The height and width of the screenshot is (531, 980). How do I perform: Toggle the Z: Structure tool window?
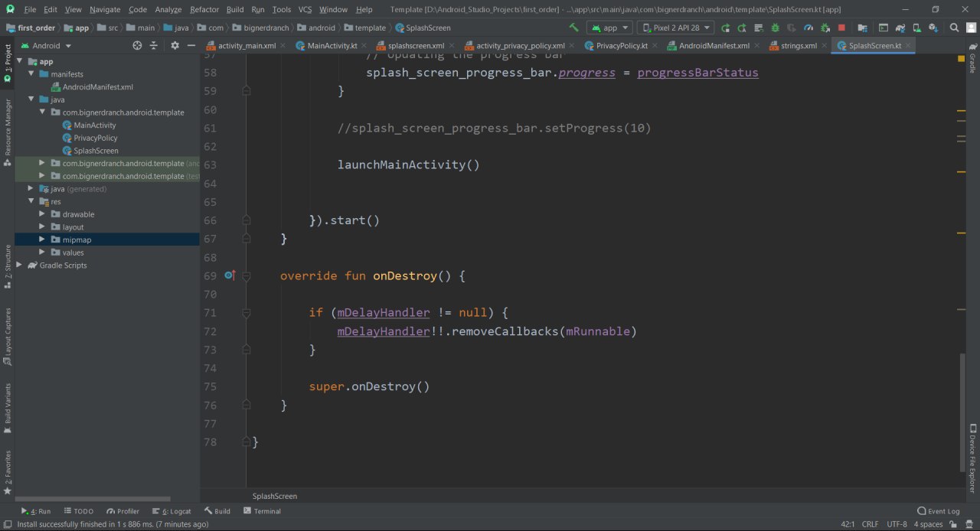click(8, 266)
